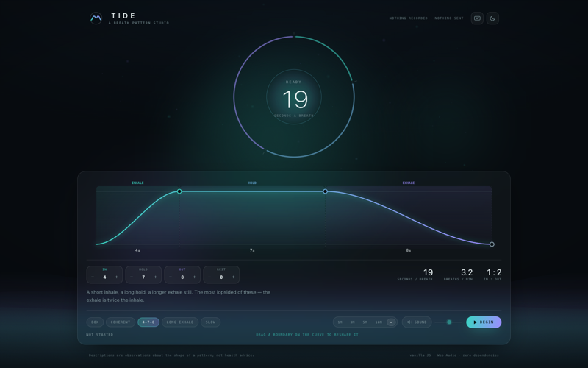
Task: Decrease the IN seconds with minus
Action: 93,277
